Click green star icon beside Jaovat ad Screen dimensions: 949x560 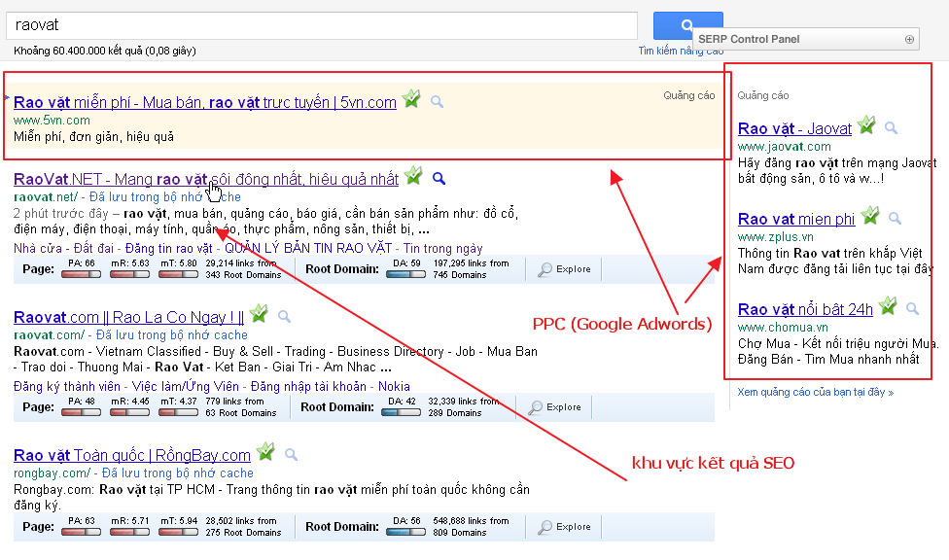point(866,124)
